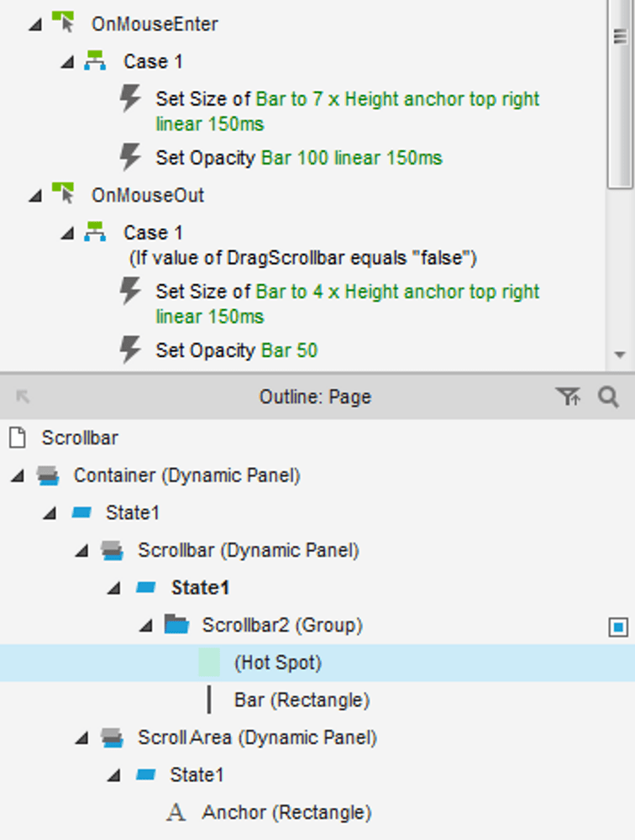Collapse the Container dynamic panel node
Viewport: 635px width, 840px height.
18,475
